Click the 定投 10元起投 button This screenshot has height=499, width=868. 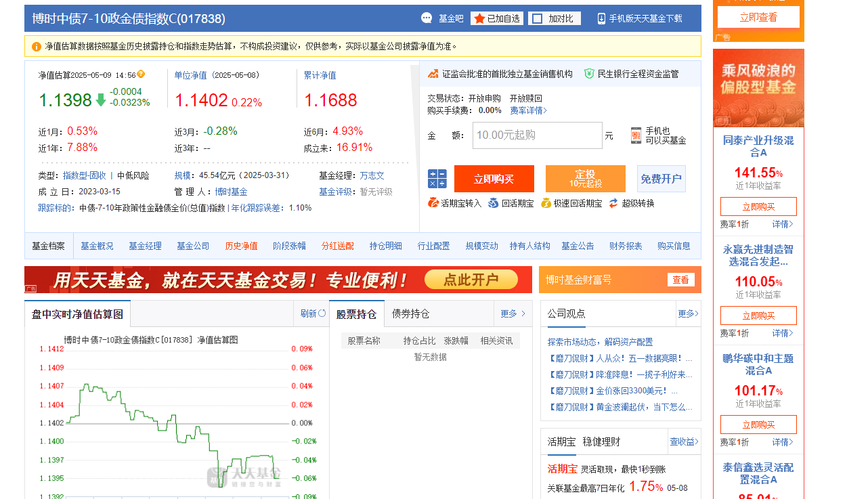586,179
